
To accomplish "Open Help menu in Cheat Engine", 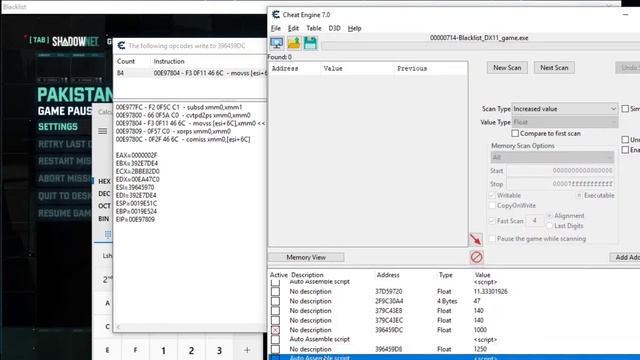I will pos(354,28).
